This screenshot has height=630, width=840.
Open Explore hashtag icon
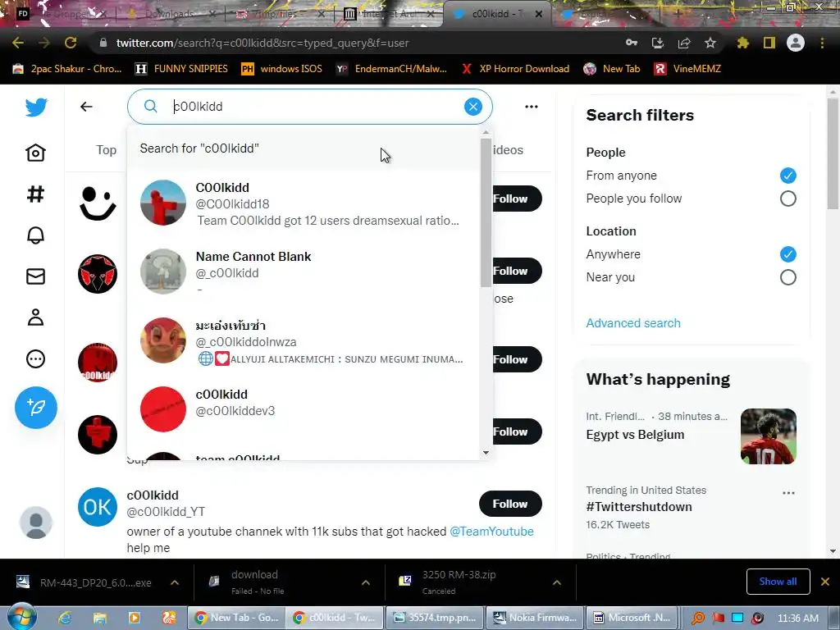coord(36,194)
